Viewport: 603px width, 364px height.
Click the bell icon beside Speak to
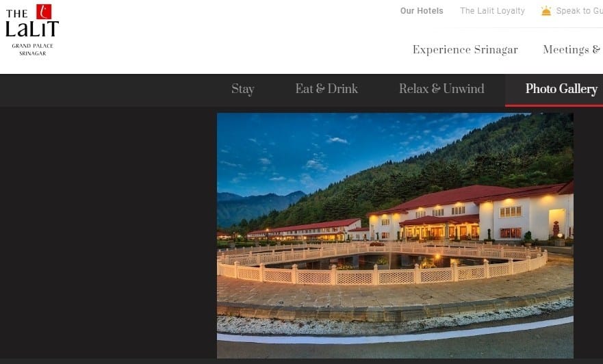(x=546, y=11)
